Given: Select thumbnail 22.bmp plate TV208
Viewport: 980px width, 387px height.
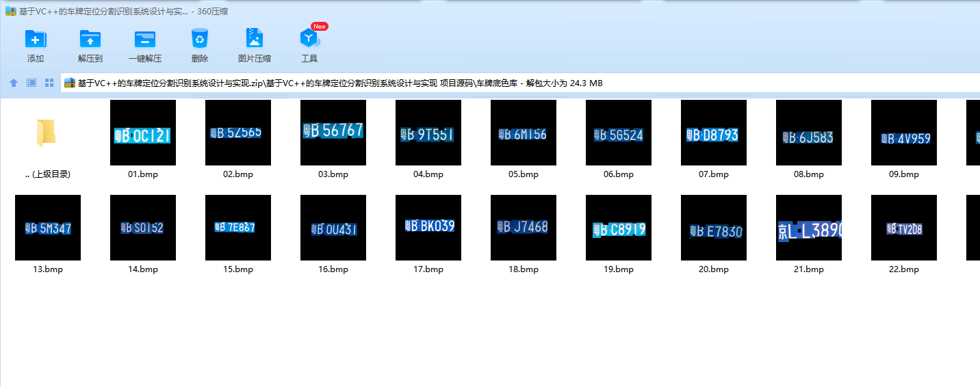Looking at the screenshot, I should pos(904,228).
